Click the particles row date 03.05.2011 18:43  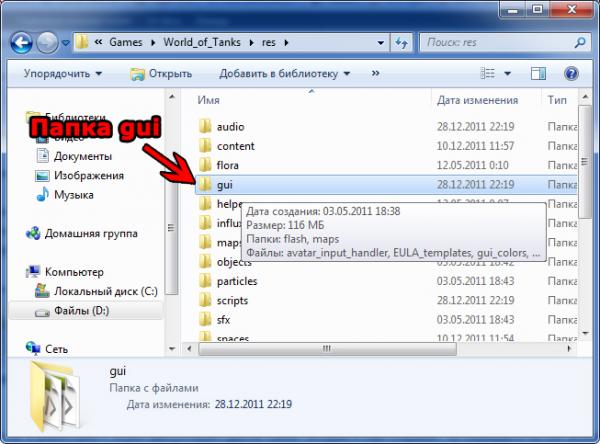(x=476, y=281)
